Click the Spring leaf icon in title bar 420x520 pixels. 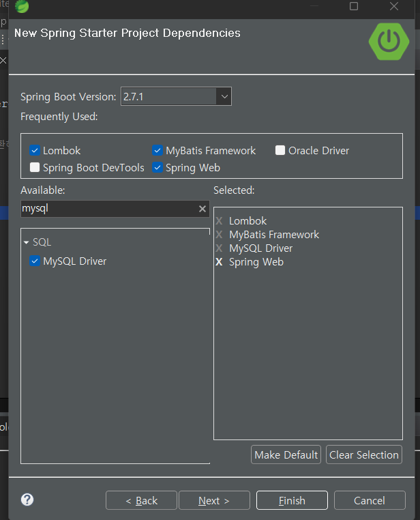point(22,6)
